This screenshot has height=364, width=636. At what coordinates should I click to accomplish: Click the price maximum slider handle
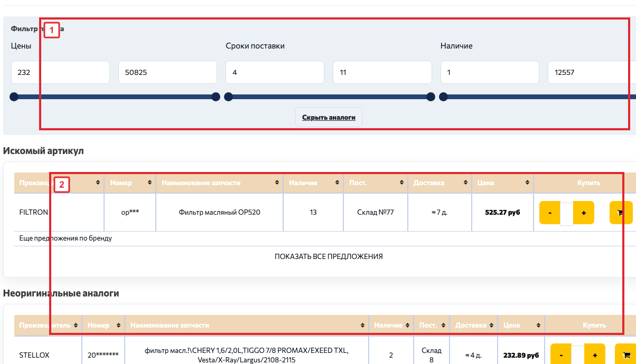tap(216, 97)
